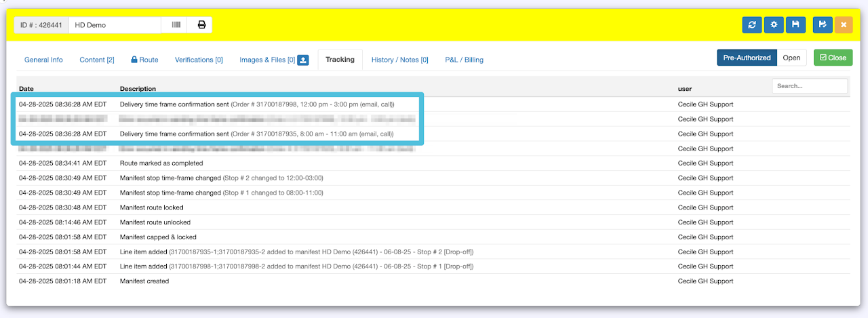Click the printer icon in header
This screenshot has width=868, height=318.
(201, 25)
